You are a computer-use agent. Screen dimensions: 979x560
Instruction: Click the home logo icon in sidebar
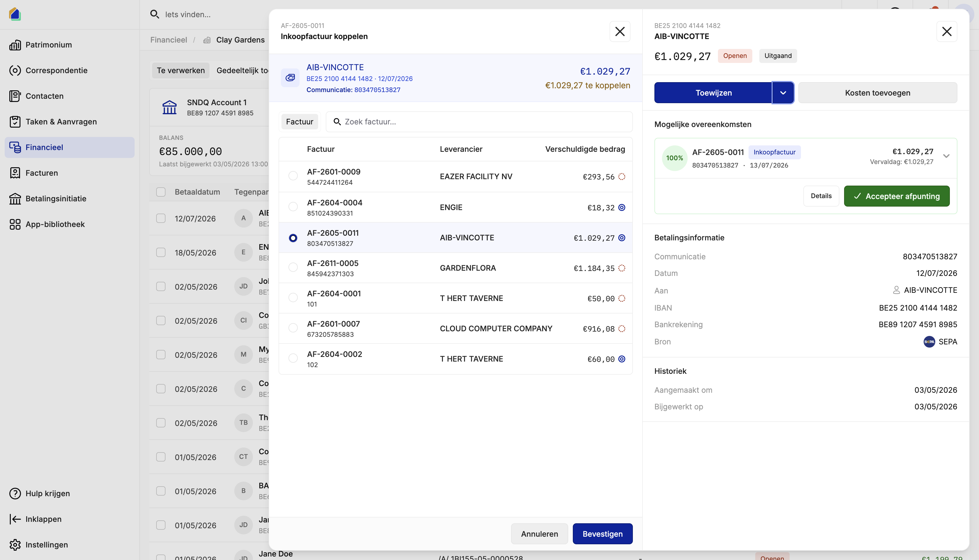point(15,14)
